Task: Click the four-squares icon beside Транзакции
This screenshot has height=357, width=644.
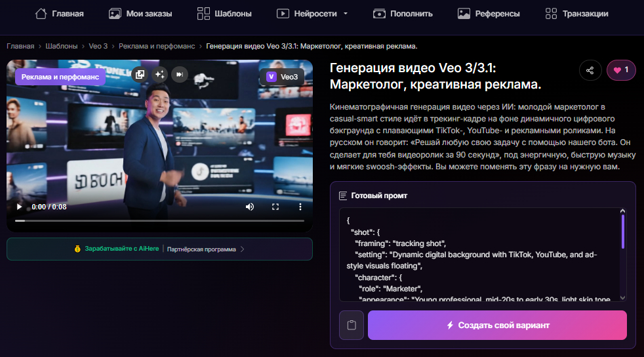Action: click(x=551, y=14)
